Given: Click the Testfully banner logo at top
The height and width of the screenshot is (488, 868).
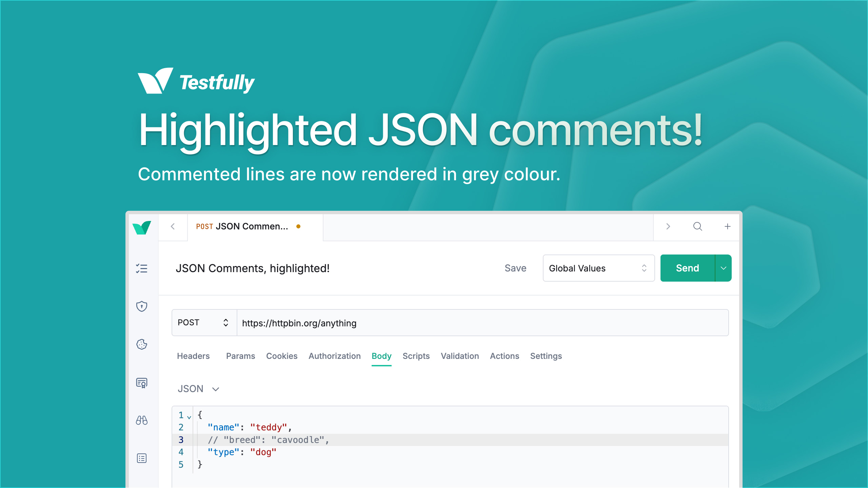Looking at the screenshot, I should (196, 81).
